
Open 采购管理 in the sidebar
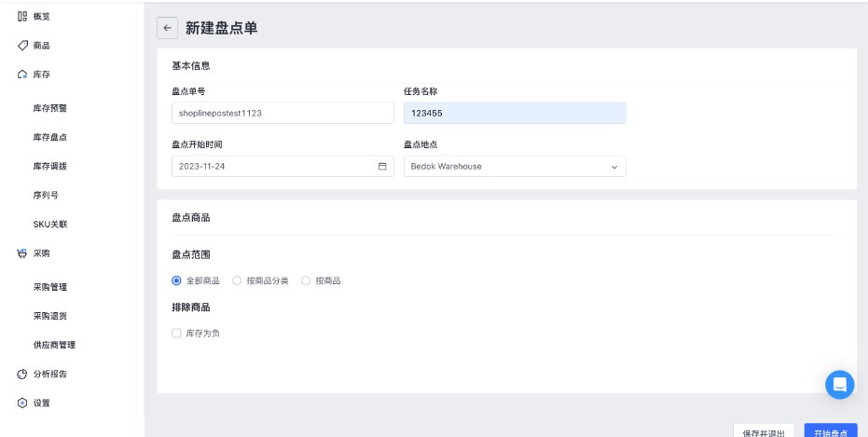pos(49,287)
